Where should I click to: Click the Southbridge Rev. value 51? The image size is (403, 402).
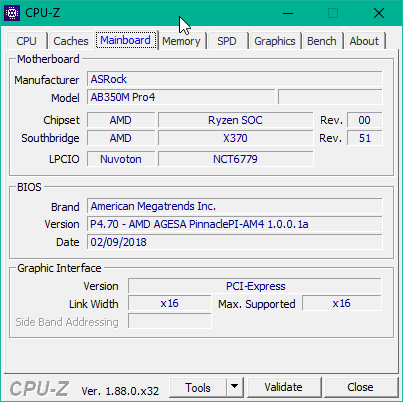click(x=365, y=138)
